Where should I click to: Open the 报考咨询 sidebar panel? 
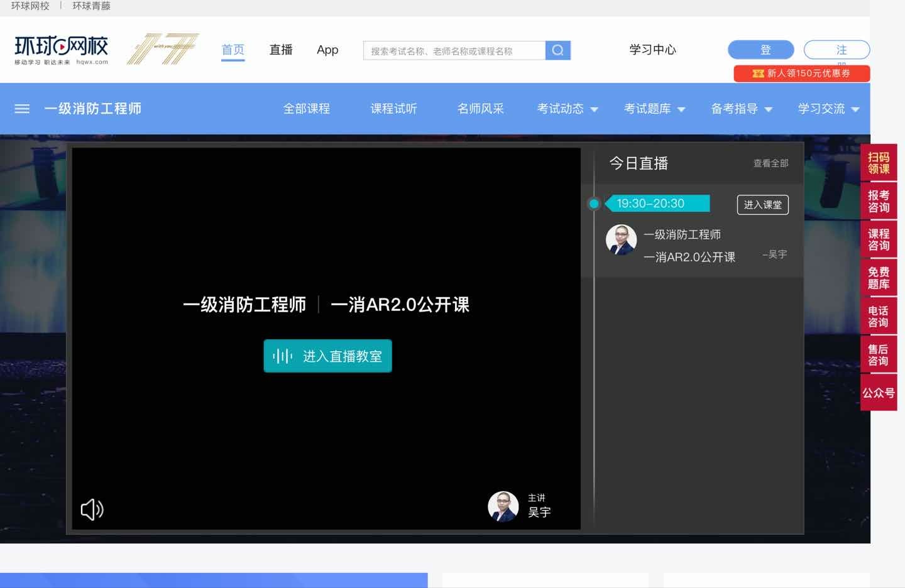click(879, 201)
